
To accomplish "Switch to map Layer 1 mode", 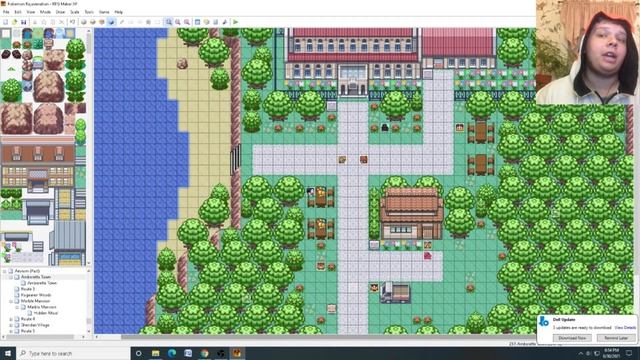I will click(84, 22).
